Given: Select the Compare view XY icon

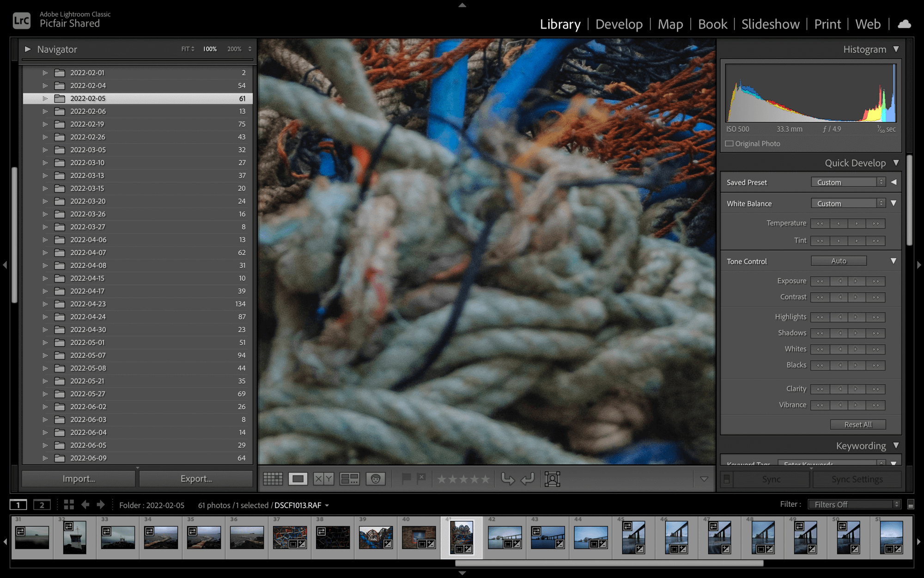Looking at the screenshot, I should [323, 479].
